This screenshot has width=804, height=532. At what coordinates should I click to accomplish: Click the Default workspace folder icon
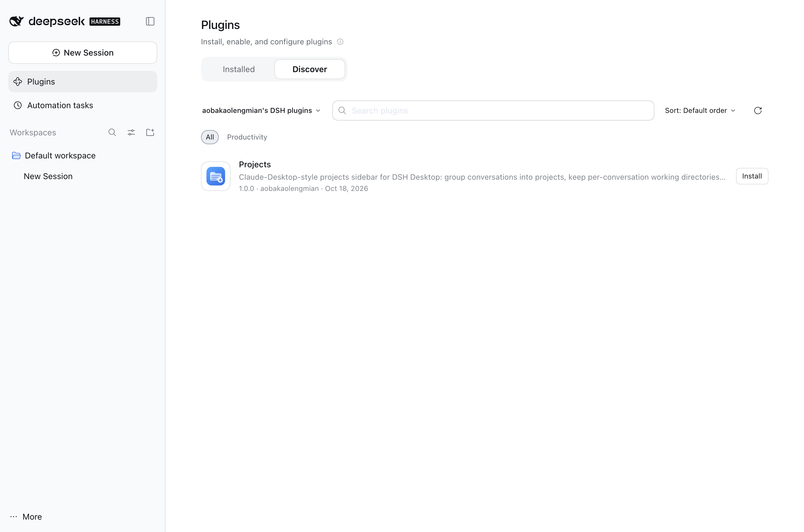pos(16,155)
